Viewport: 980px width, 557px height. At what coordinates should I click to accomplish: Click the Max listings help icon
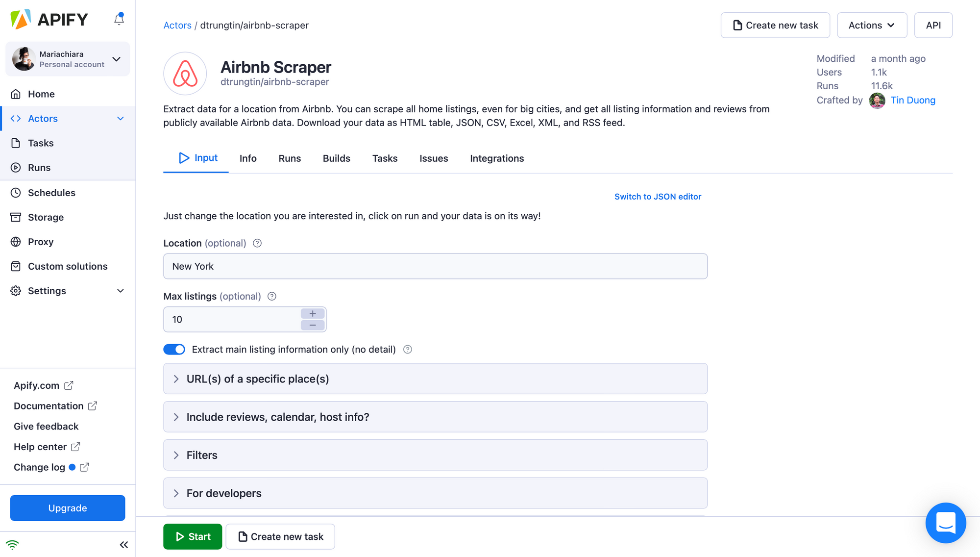(272, 296)
